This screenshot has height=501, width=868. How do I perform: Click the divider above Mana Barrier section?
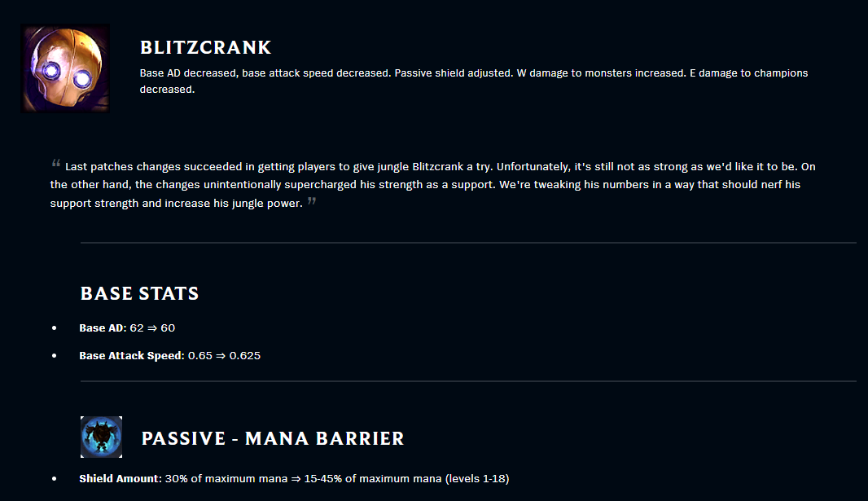(x=468, y=381)
